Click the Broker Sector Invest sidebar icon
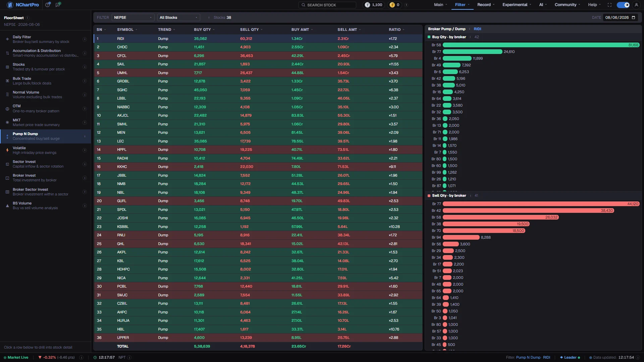Viewport: 644px width, 362px height. point(7,192)
